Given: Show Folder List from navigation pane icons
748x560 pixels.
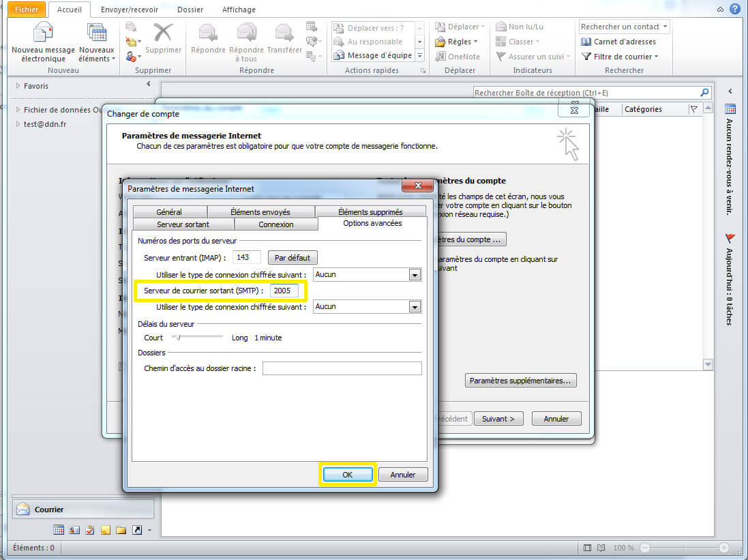Looking at the screenshot, I should pos(121,530).
